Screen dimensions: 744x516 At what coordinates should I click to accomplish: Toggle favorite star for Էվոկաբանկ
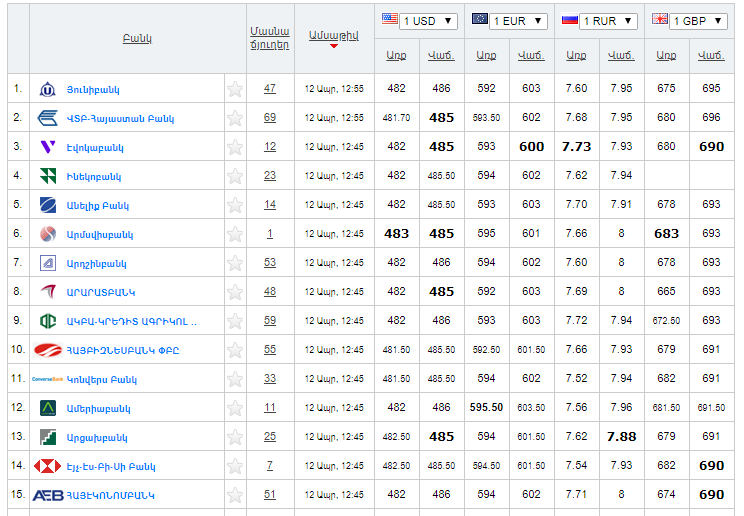(x=235, y=147)
